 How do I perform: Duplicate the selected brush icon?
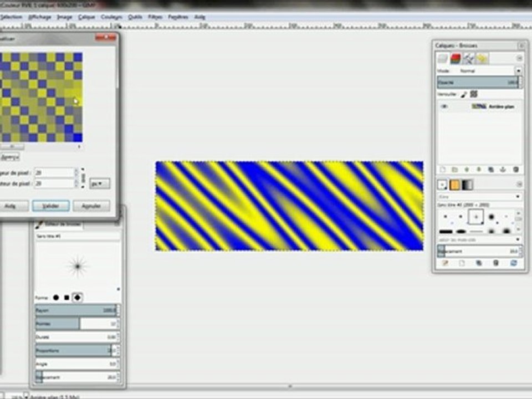(479, 263)
